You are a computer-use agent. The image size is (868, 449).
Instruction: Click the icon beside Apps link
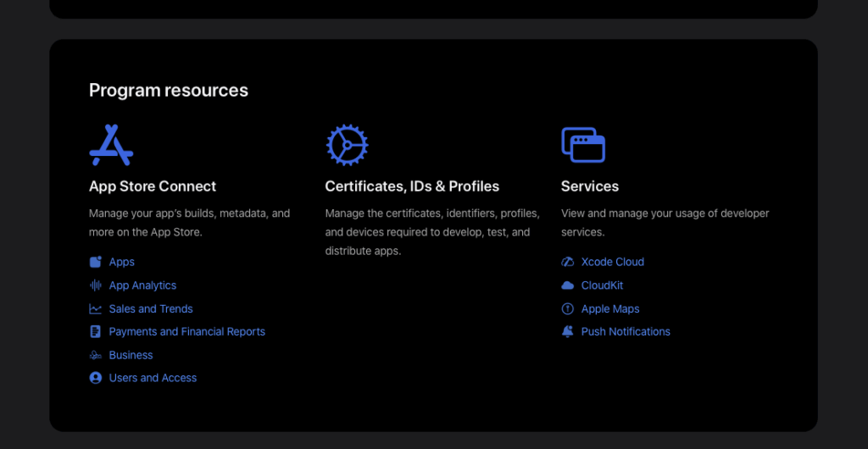coord(96,263)
